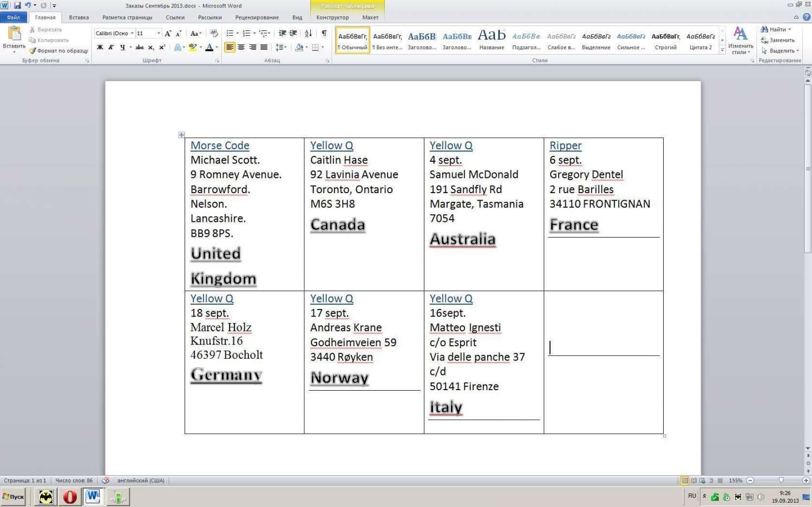
Task: Click the sort A-Z icon
Action: [x=308, y=34]
